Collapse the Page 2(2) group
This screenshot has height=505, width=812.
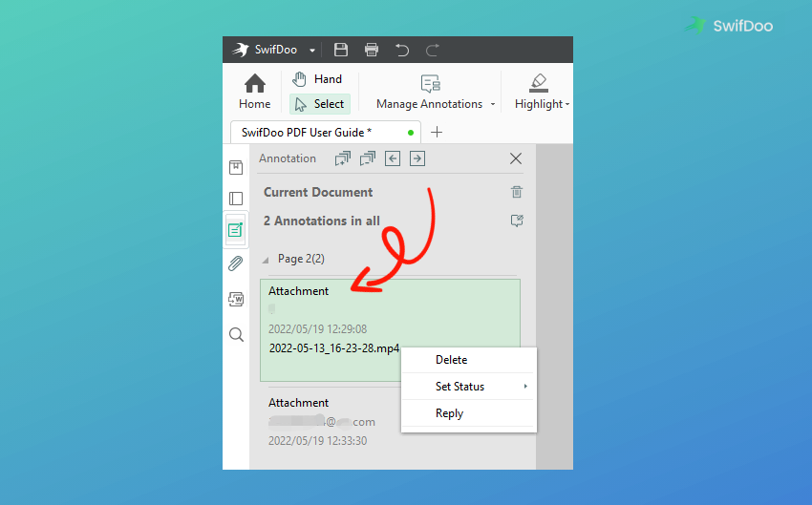point(266,260)
